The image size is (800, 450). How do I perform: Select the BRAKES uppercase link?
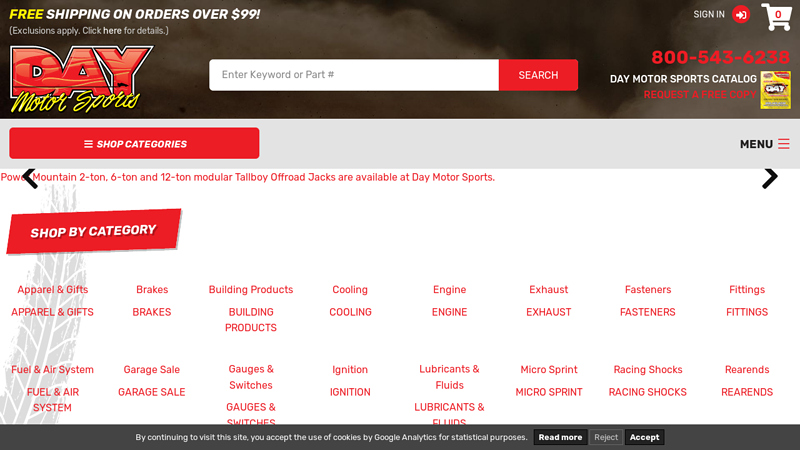point(152,312)
